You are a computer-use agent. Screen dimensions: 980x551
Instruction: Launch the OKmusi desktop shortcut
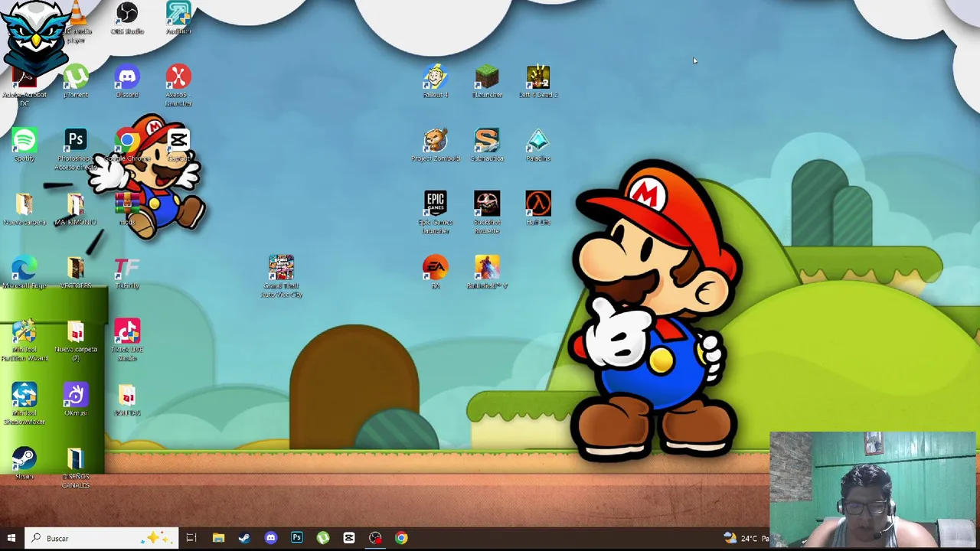(76, 399)
